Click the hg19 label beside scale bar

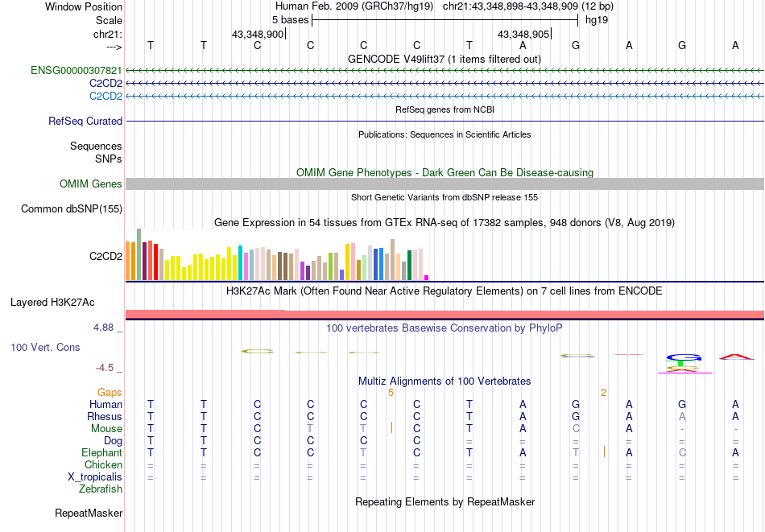tap(597, 20)
